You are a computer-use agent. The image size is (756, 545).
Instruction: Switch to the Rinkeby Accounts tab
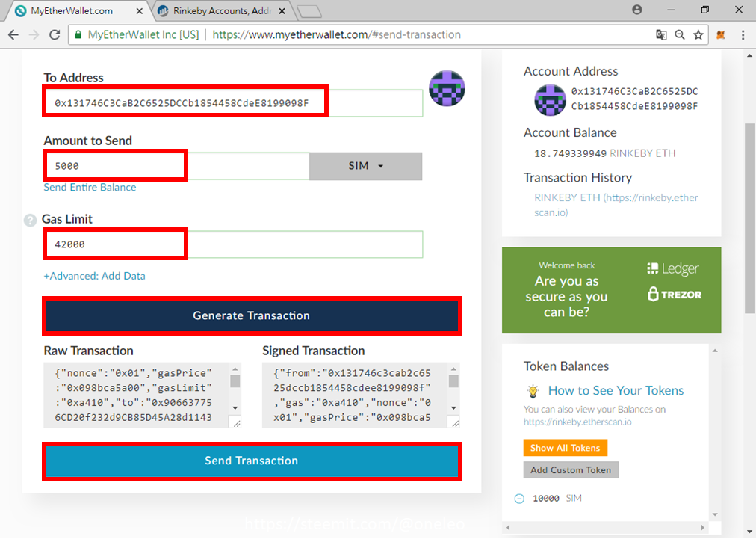pos(222,10)
